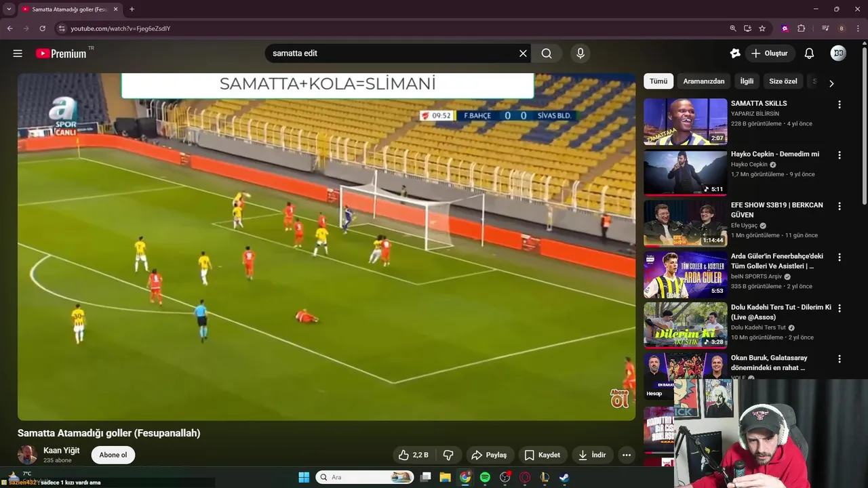
Task: Open the Chrome zoom magnifier icon
Action: coord(733,28)
